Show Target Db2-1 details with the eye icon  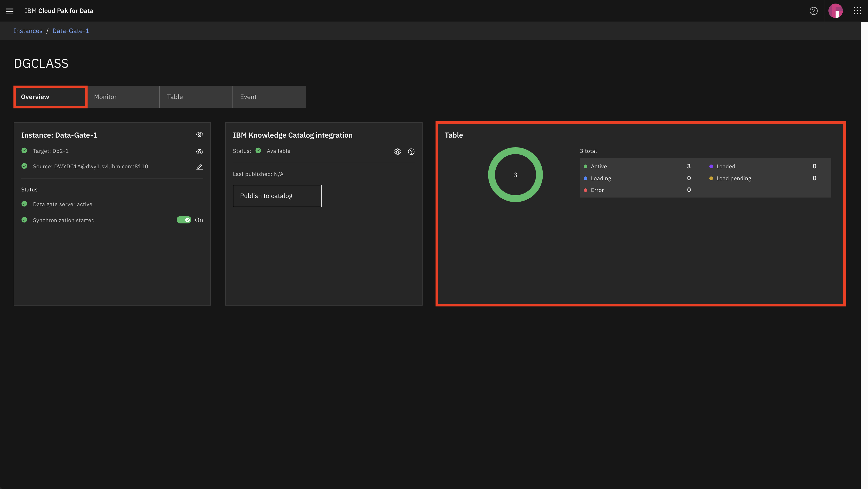tap(199, 151)
